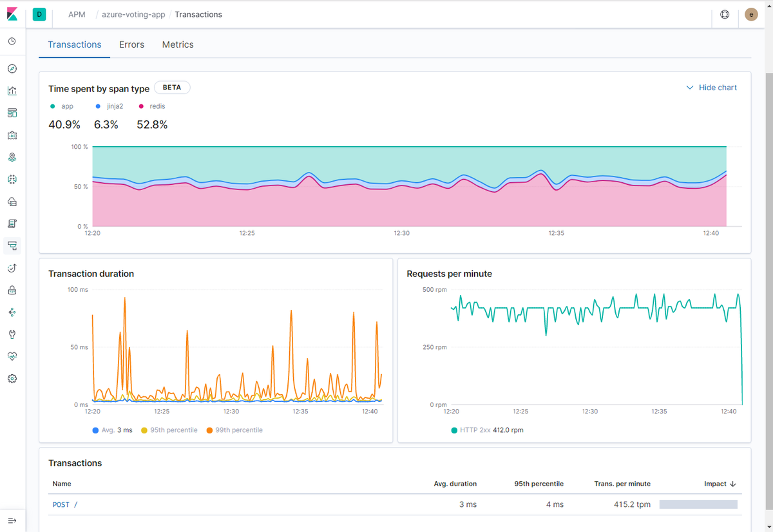Open Discover from the compass icon
Image resolution: width=773 pixels, height=532 pixels.
(12, 69)
